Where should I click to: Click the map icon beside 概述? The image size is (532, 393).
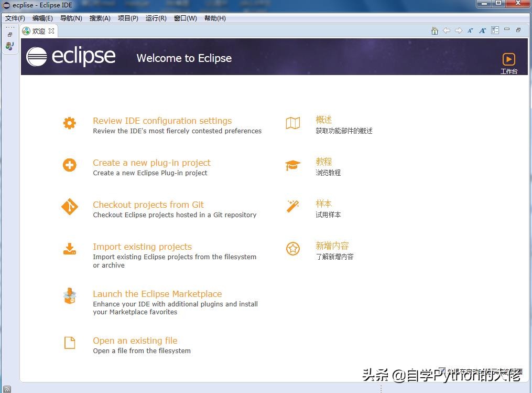[293, 123]
